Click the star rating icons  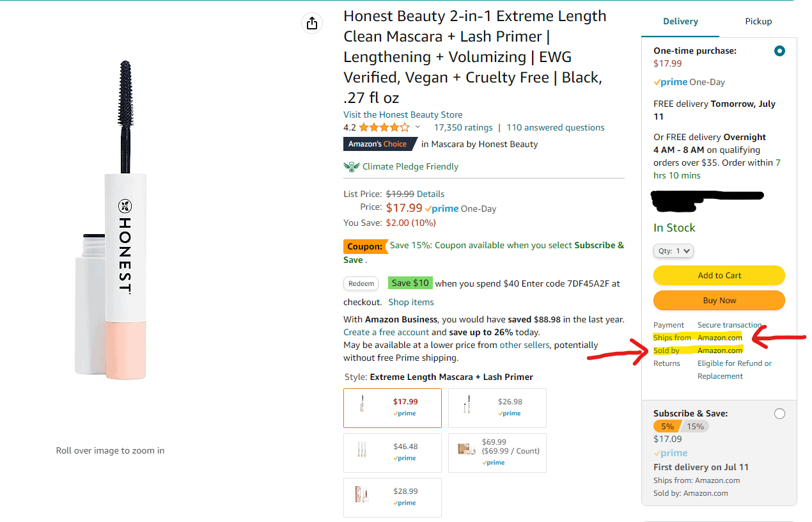384,127
